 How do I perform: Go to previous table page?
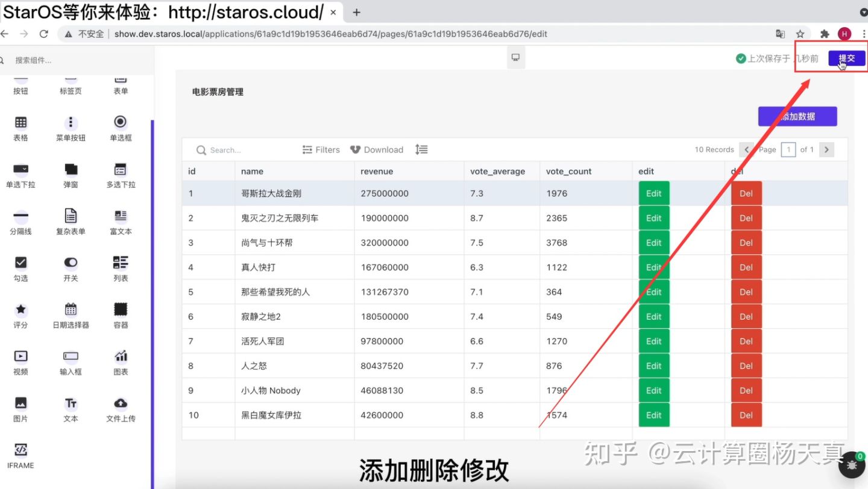tap(746, 149)
